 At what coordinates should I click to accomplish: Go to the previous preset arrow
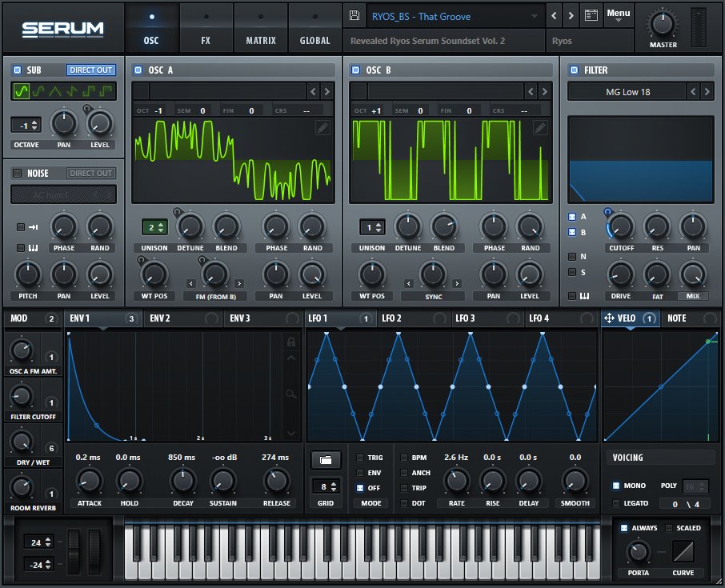pos(554,16)
